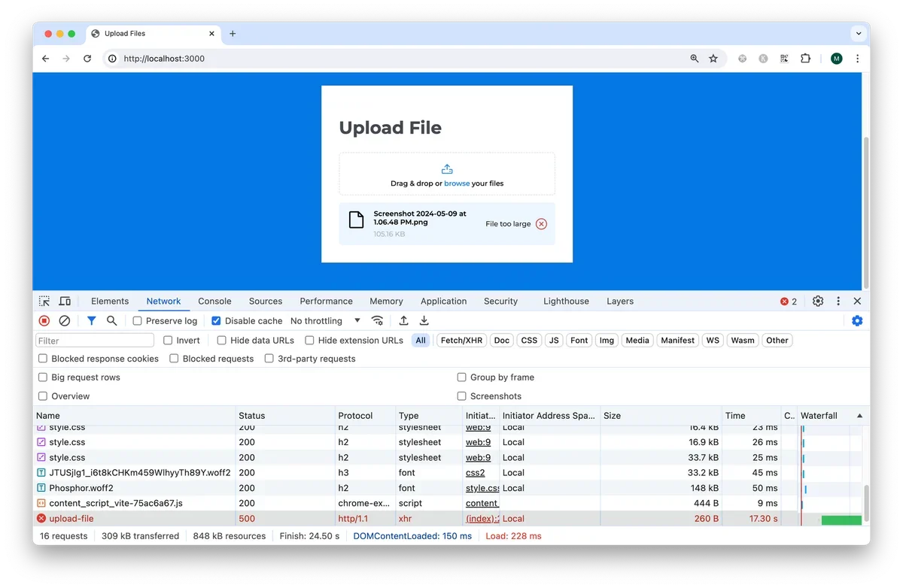Filter requests by Fetch/XHR
Image resolution: width=903 pixels, height=588 pixels.
[x=461, y=340]
